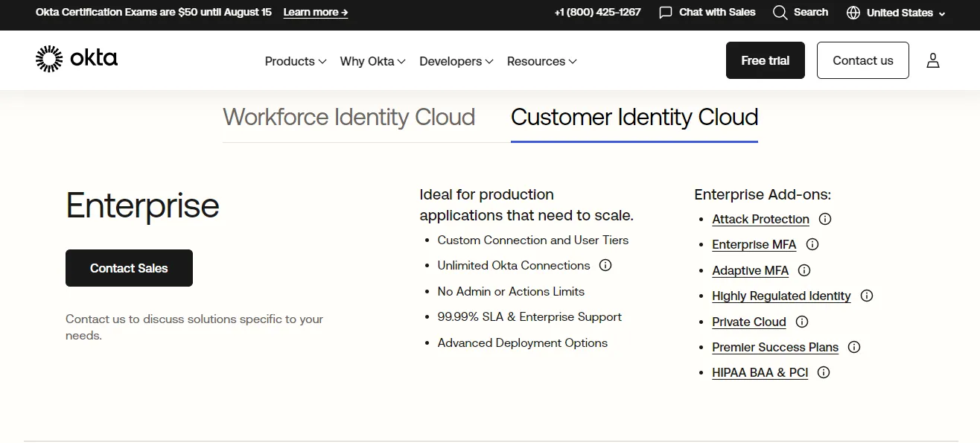
Task: Open the United States region dropdown
Action: (897, 13)
